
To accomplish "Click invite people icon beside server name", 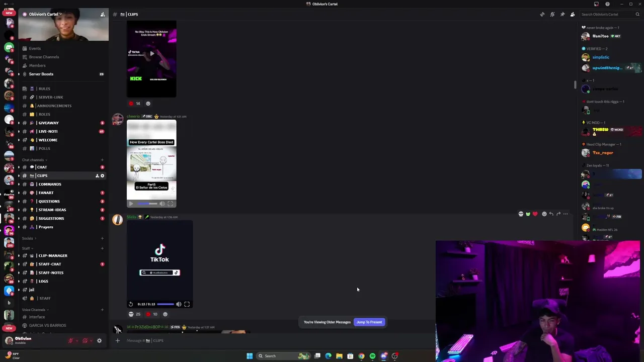I will (103, 14).
